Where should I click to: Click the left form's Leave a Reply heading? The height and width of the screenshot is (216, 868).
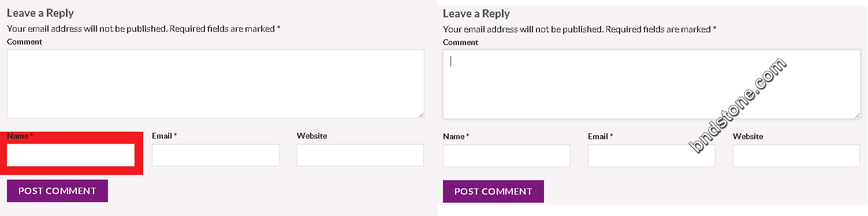pyautogui.click(x=40, y=13)
